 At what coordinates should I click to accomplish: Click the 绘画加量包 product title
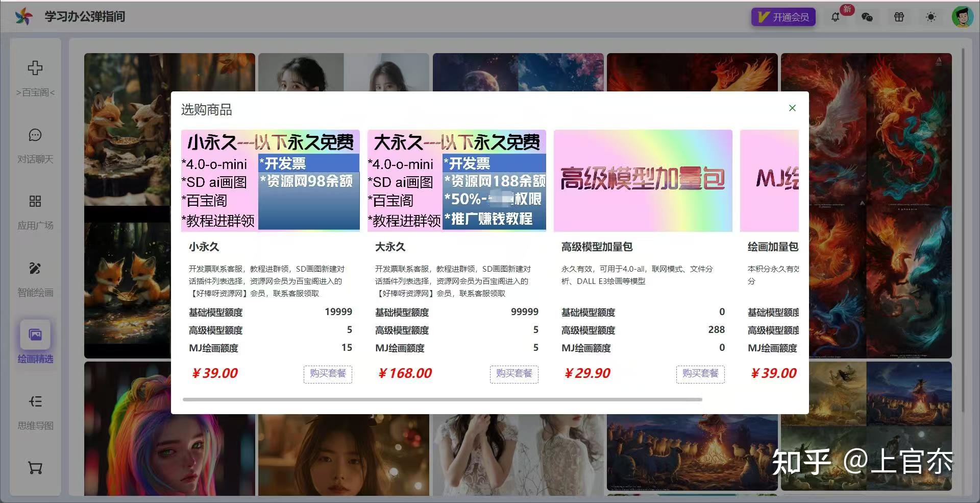(x=773, y=247)
